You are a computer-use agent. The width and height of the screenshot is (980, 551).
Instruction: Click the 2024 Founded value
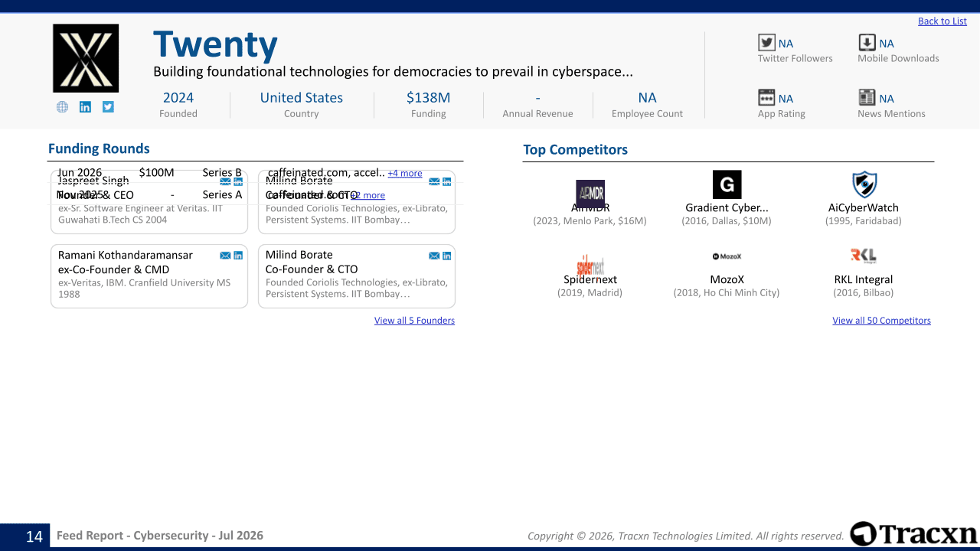tap(178, 97)
